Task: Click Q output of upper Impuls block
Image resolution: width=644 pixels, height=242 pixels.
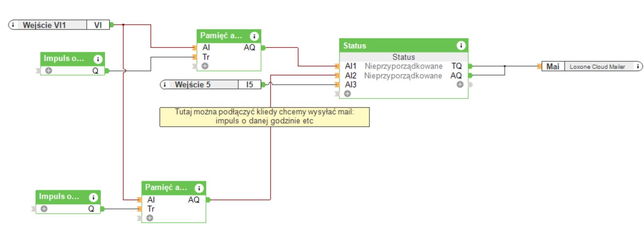Action: (x=95, y=71)
